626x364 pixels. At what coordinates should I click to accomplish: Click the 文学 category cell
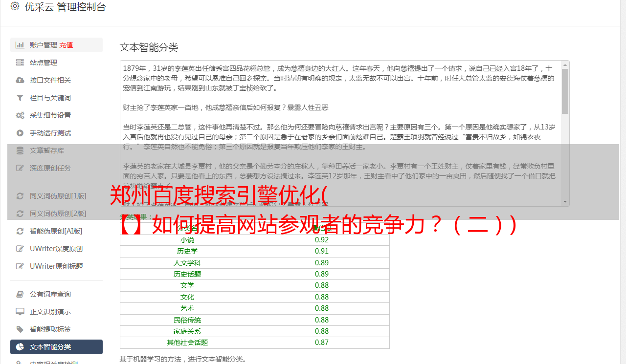pyautogui.click(x=187, y=285)
